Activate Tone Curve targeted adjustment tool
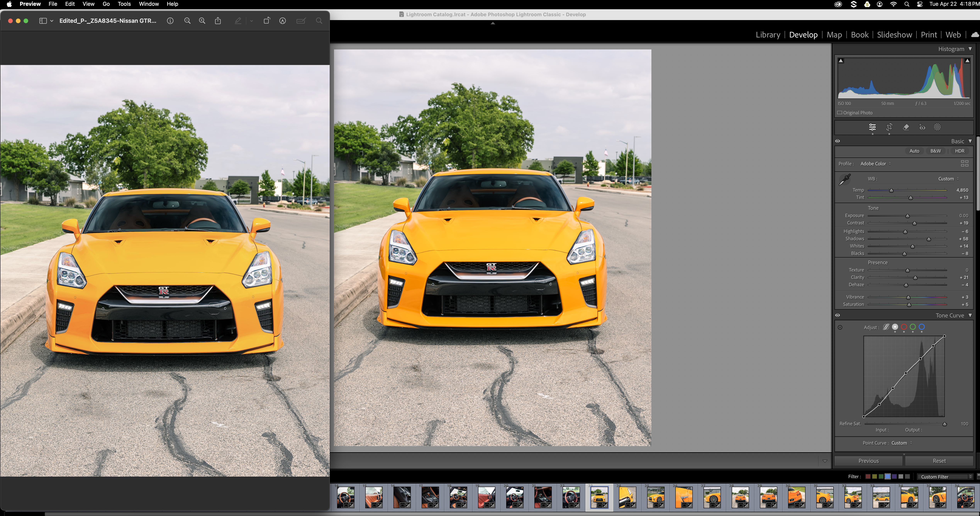This screenshot has width=980, height=516. [x=840, y=327]
